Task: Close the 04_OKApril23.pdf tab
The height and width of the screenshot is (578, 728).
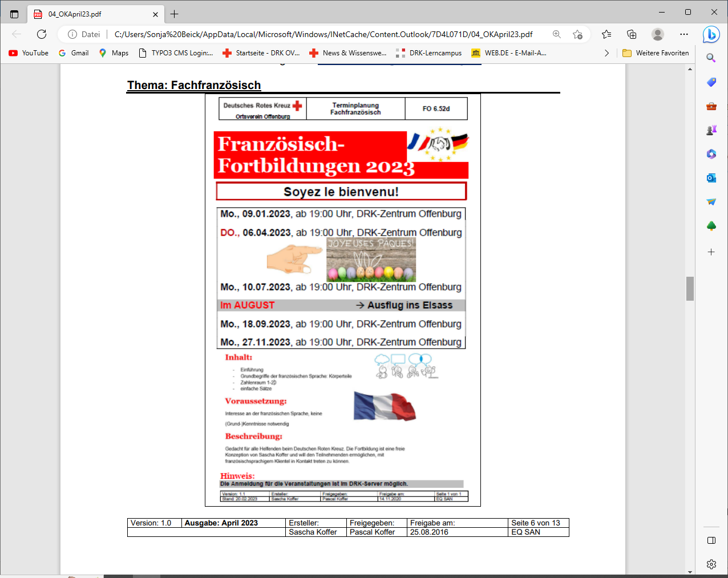Action: tap(156, 14)
